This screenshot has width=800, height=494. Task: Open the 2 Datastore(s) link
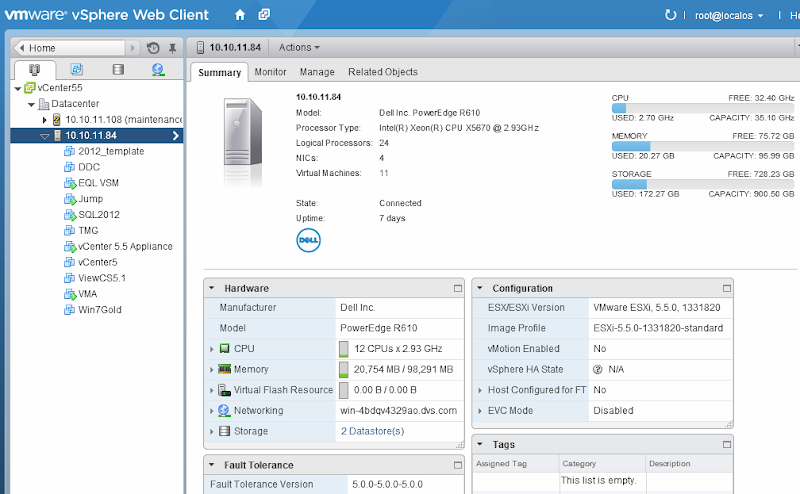tap(372, 431)
